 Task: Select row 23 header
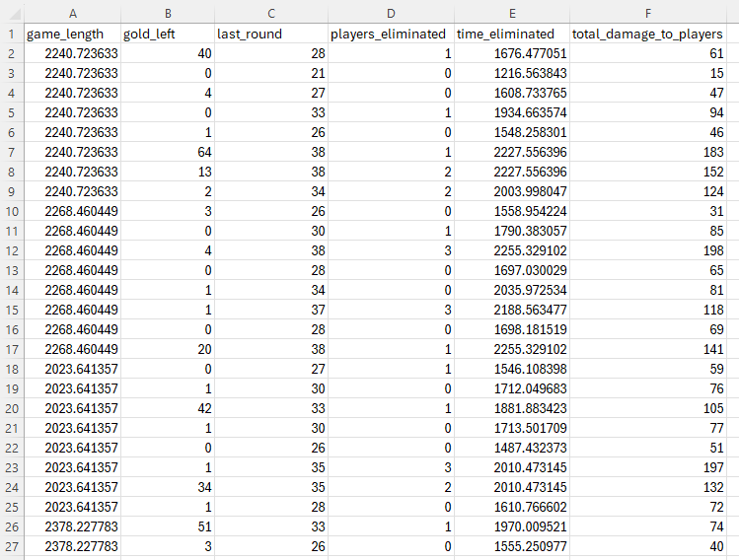[12, 467]
